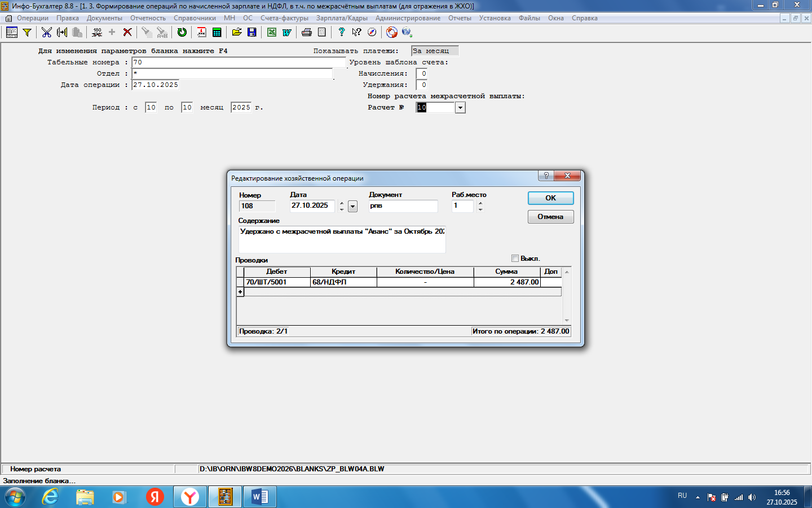Click the blue floppy disk save icon
The image size is (812, 508).
coord(252,32)
